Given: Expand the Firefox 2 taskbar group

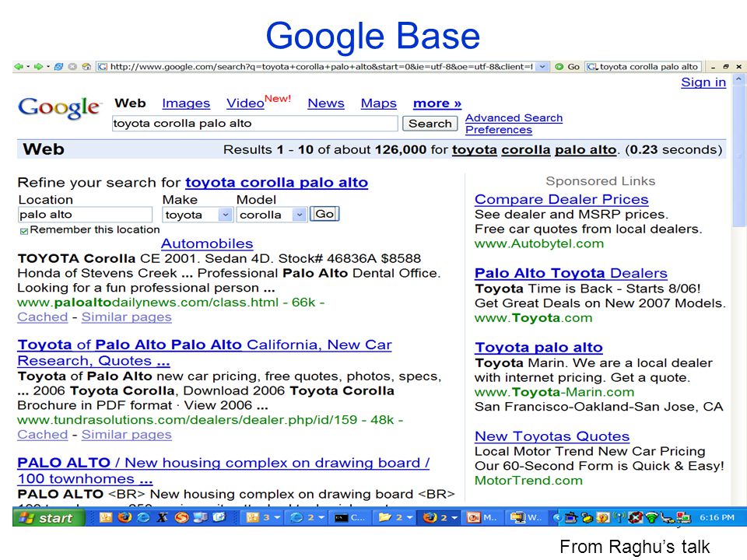Looking at the screenshot, I should 439,518.
